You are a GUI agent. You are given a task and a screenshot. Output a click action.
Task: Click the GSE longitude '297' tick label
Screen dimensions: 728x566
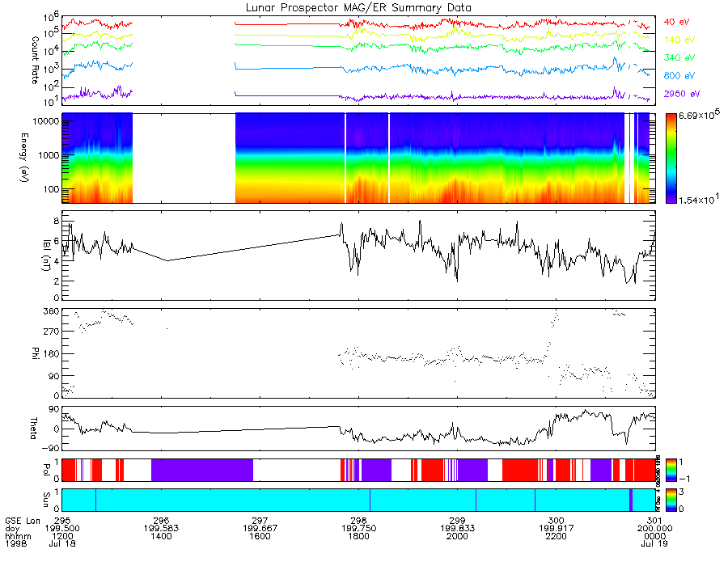[x=260, y=521]
